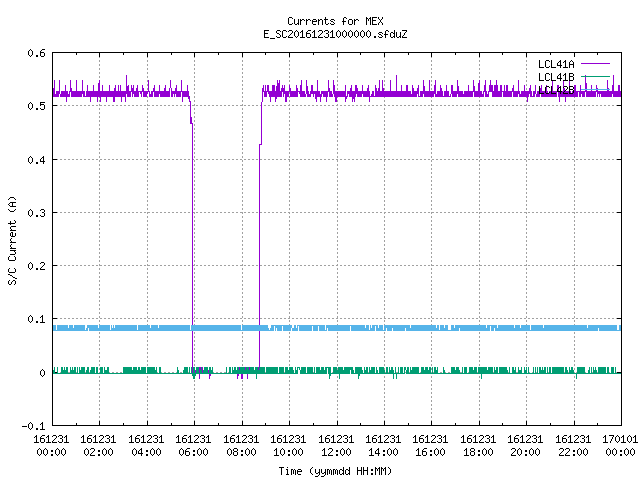
Task: Click the 170101 00:00 x-axis tick label
Action: click(620, 446)
